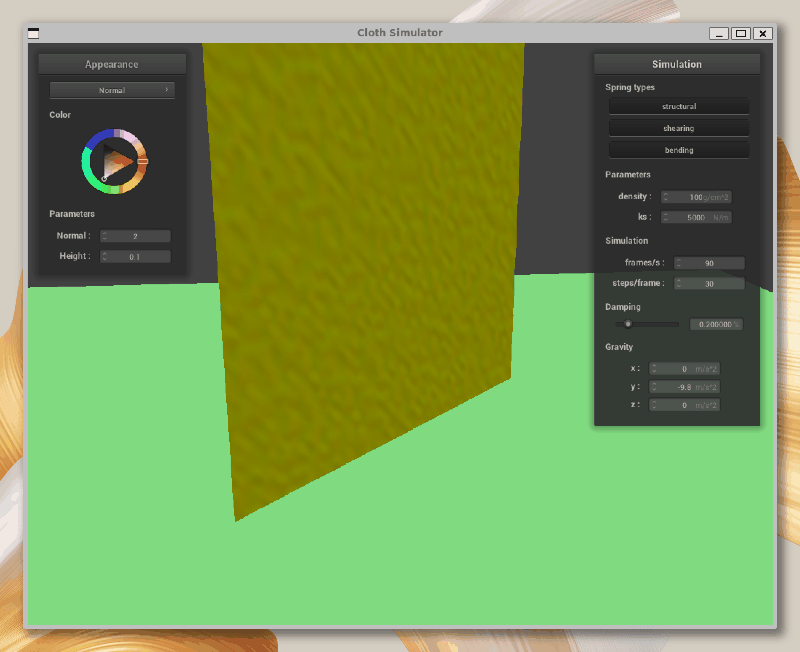Viewport: 800px width, 652px height.
Task: Click the Gravity y stepper arrows
Action: coord(654,387)
